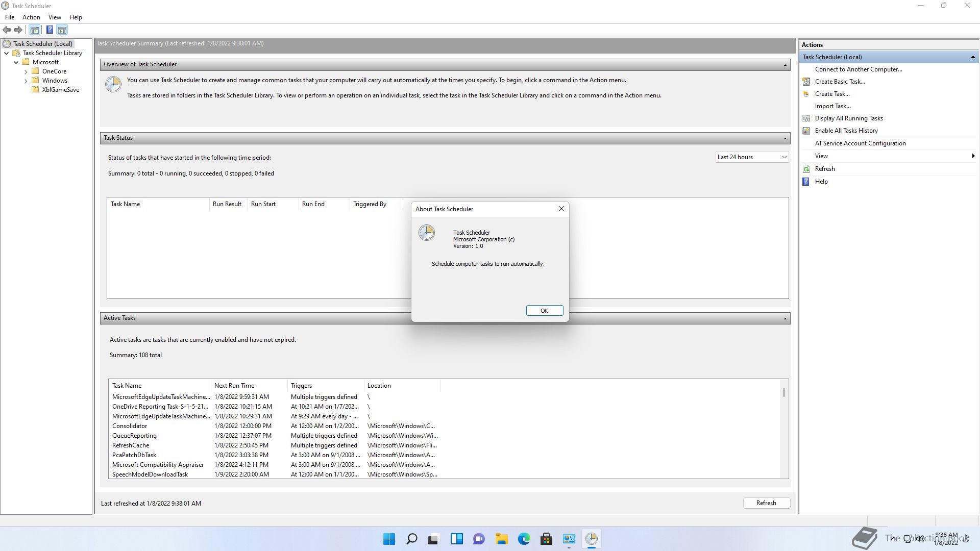Click OK in About dialog

pos(544,311)
